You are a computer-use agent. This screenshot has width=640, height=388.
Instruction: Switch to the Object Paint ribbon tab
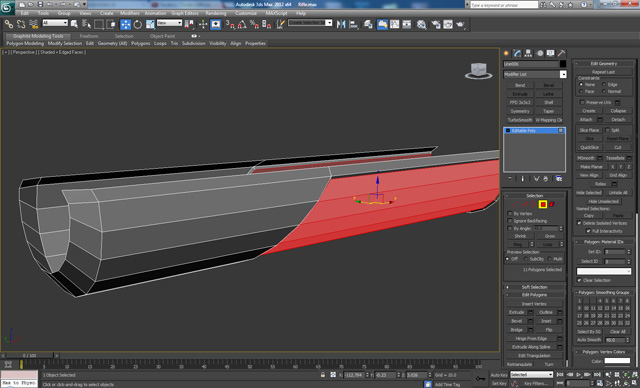(162, 36)
